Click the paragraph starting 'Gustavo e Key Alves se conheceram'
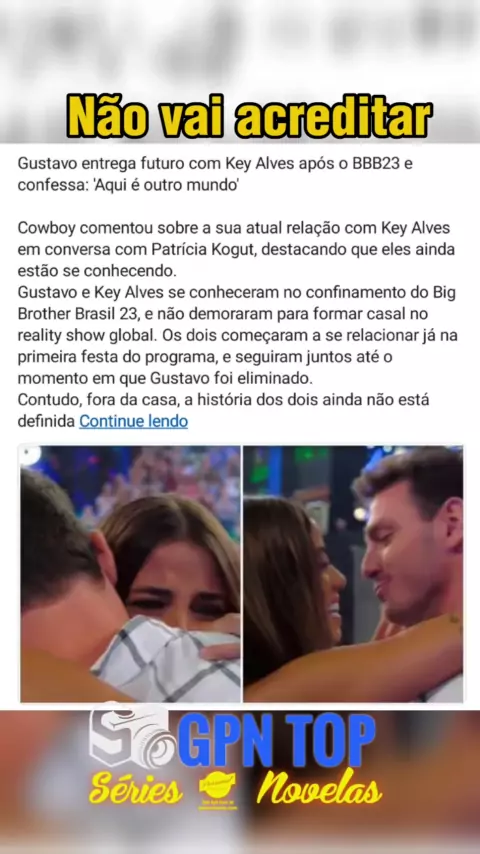The image size is (480, 854). [x=237, y=335]
